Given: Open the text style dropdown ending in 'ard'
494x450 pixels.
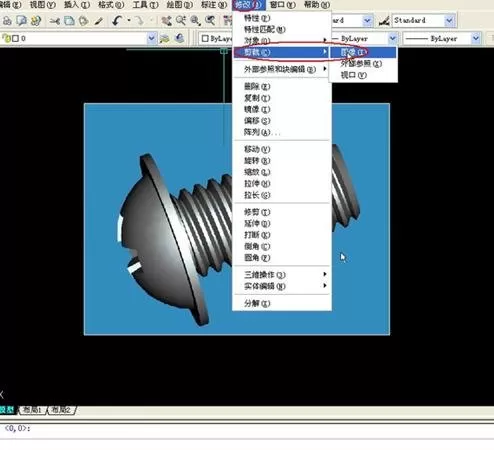Looking at the screenshot, I should pos(367,21).
